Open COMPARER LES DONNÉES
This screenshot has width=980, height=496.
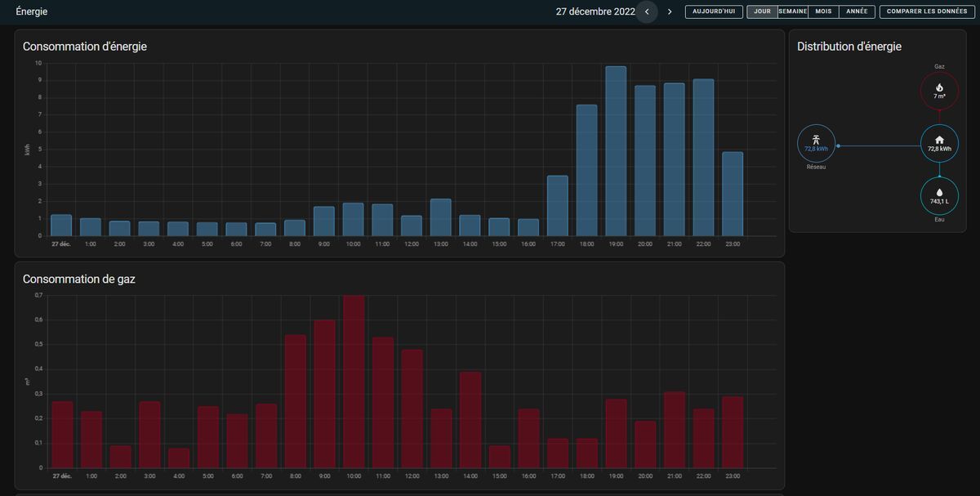(x=927, y=12)
